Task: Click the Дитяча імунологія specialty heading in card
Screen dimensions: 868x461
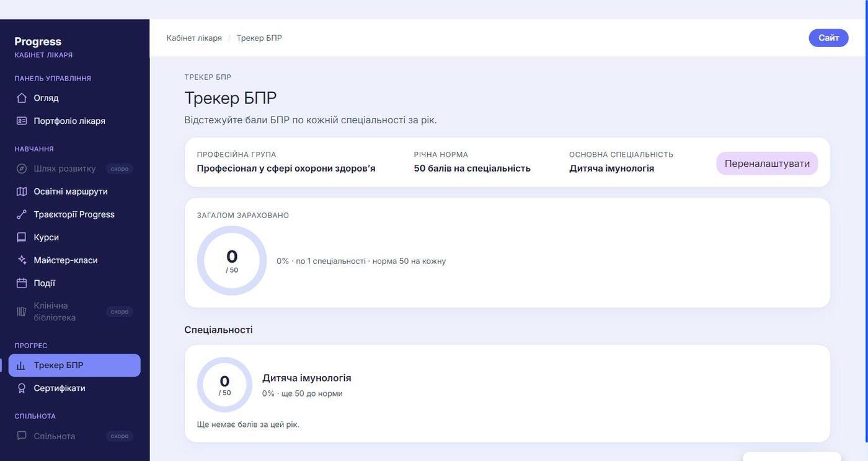Action: pos(306,378)
